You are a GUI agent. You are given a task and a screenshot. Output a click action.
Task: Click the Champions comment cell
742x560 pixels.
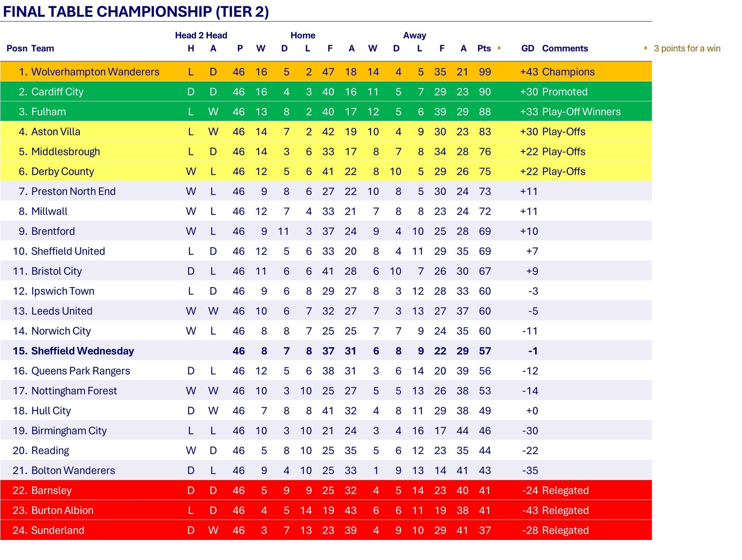pyautogui.click(x=568, y=72)
